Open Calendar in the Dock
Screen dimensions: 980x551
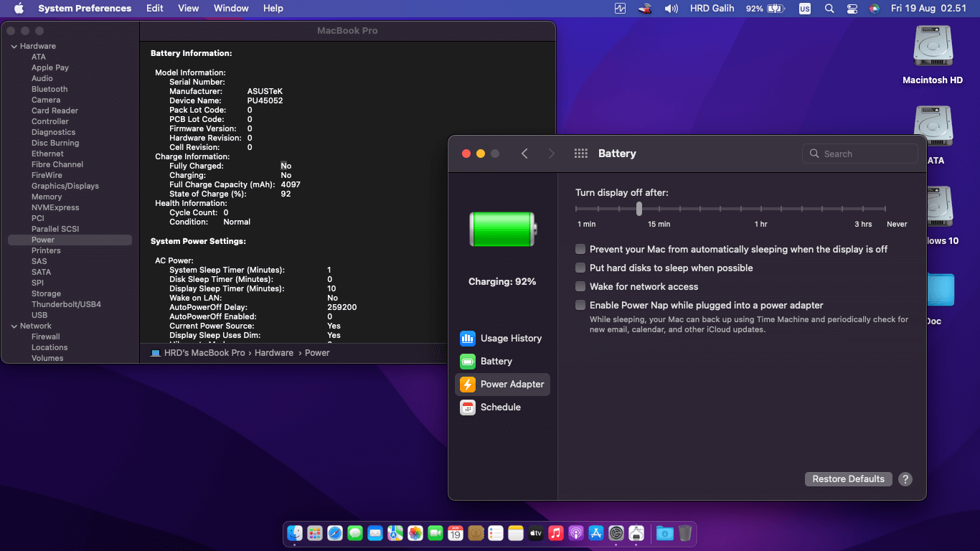tap(456, 533)
